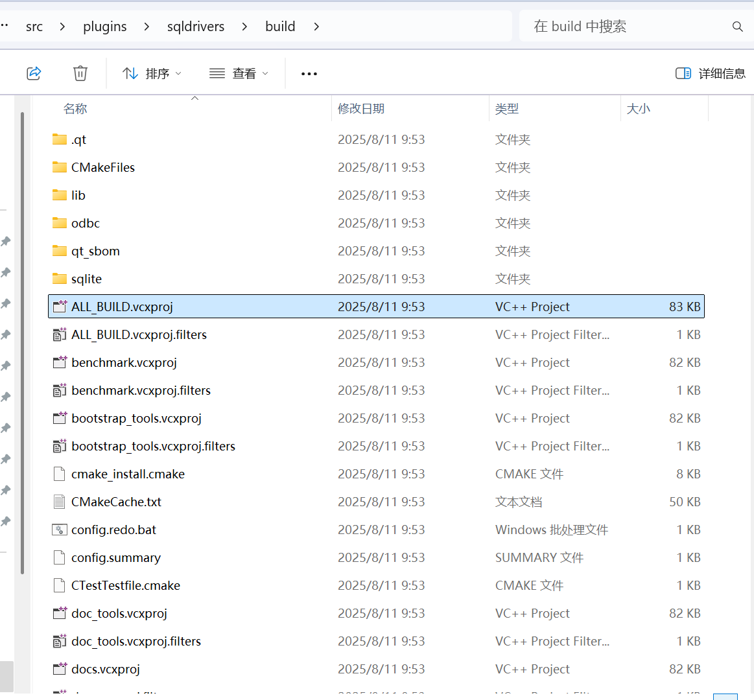Navigate to plugins via the breadcrumb
754x700 pixels.
pos(104,27)
